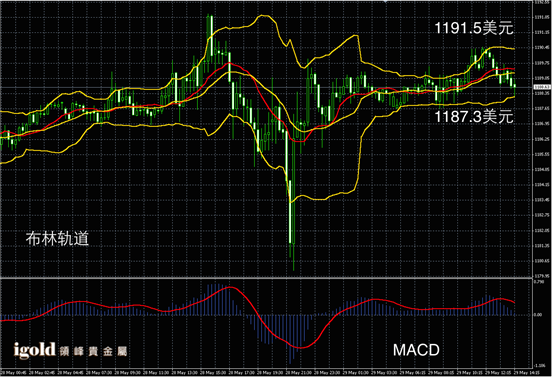Click the 1191.5美元 resistance price label
552x377 pixels.
474,28
